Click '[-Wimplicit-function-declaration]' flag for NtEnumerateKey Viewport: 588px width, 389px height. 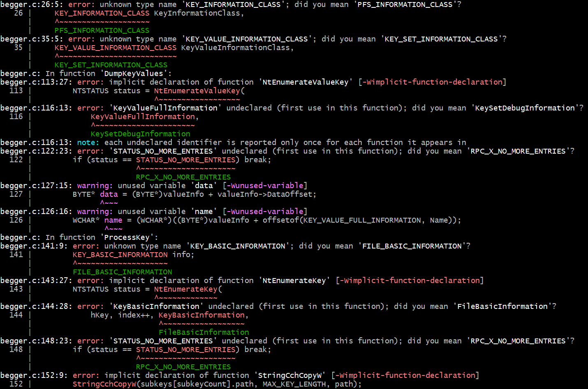[410, 281]
